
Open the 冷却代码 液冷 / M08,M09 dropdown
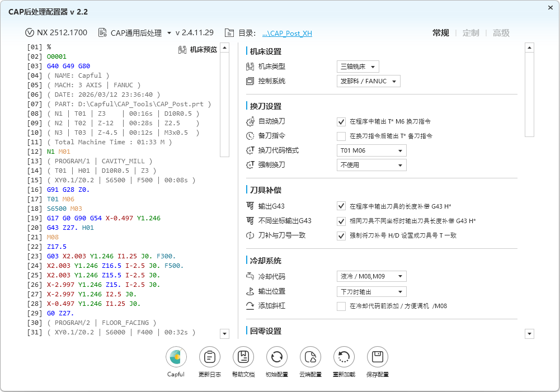[x=371, y=276]
